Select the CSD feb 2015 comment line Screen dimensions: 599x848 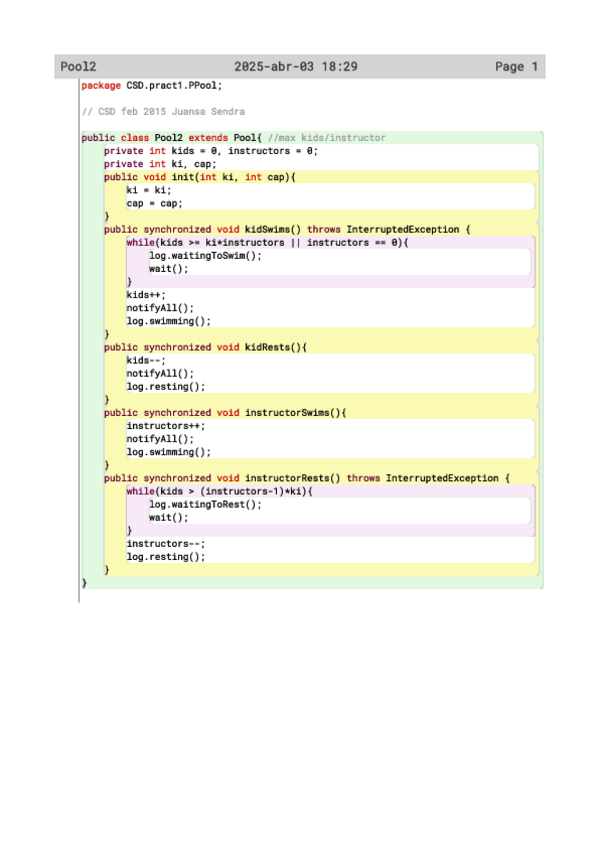point(163,111)
